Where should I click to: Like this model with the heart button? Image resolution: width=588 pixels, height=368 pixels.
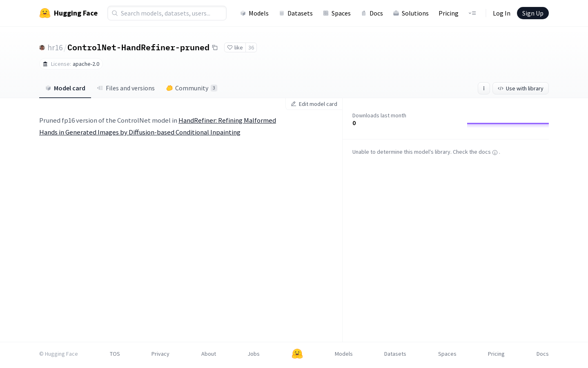pos(235,47)
